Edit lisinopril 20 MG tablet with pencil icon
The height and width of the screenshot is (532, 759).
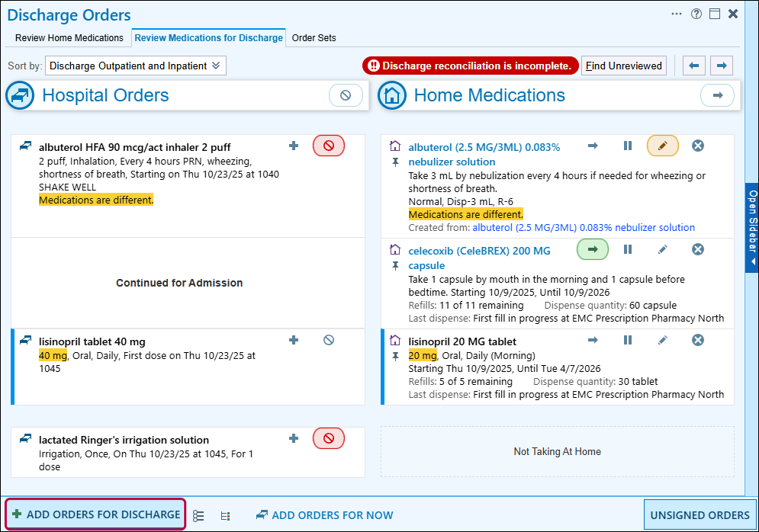[x=663, y=340]
